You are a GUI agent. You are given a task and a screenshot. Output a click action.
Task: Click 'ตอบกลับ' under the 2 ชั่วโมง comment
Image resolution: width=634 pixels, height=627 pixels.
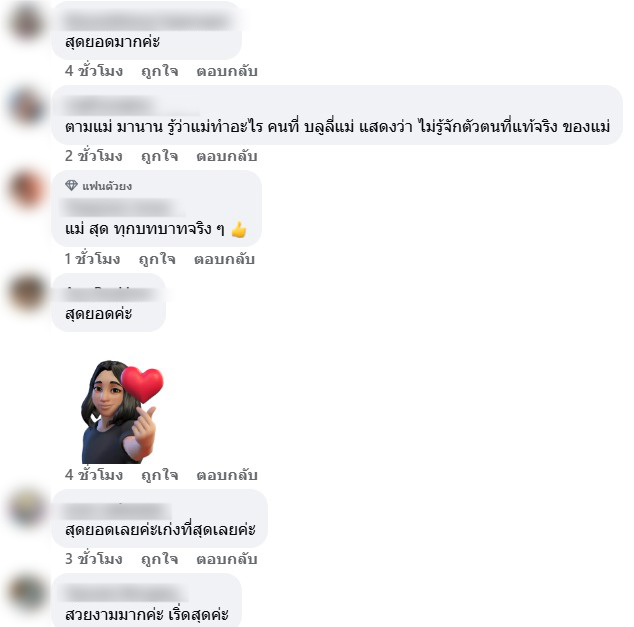tap(227, 156)
